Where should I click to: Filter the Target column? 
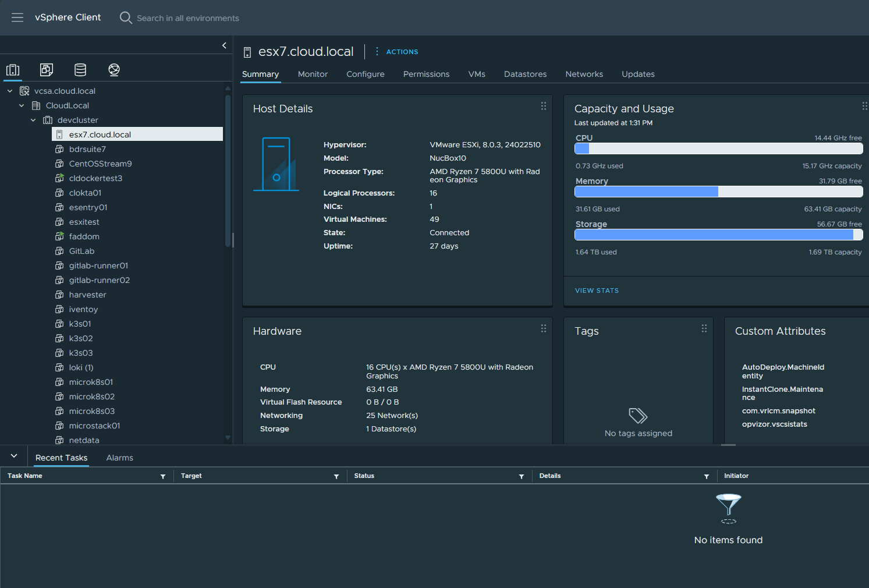(x=336, y=477)
